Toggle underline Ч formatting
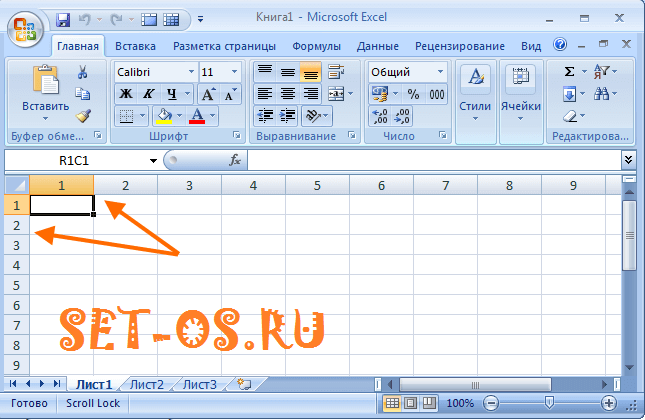The height and width of the screenshot is (420, 645). click(x=172, y=94)
